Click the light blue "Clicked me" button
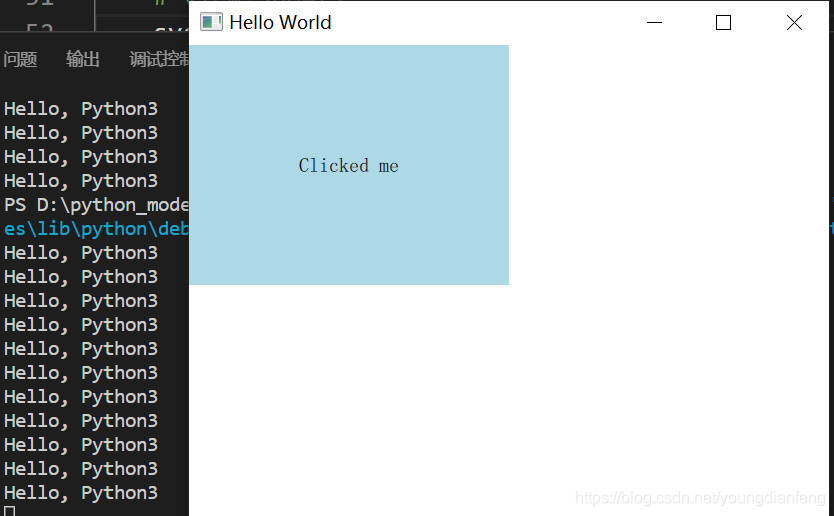The width and height of the screenshot is (834, 516). [x=349, y=165]
